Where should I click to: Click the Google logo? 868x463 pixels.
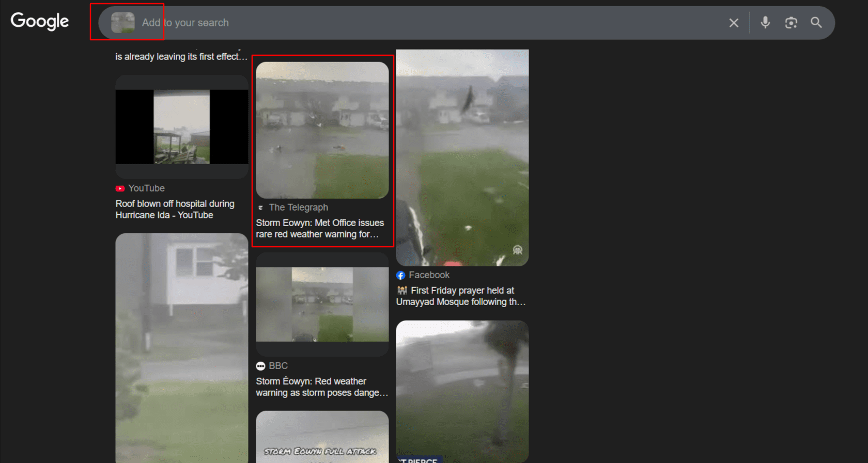(x=40, y=21)
